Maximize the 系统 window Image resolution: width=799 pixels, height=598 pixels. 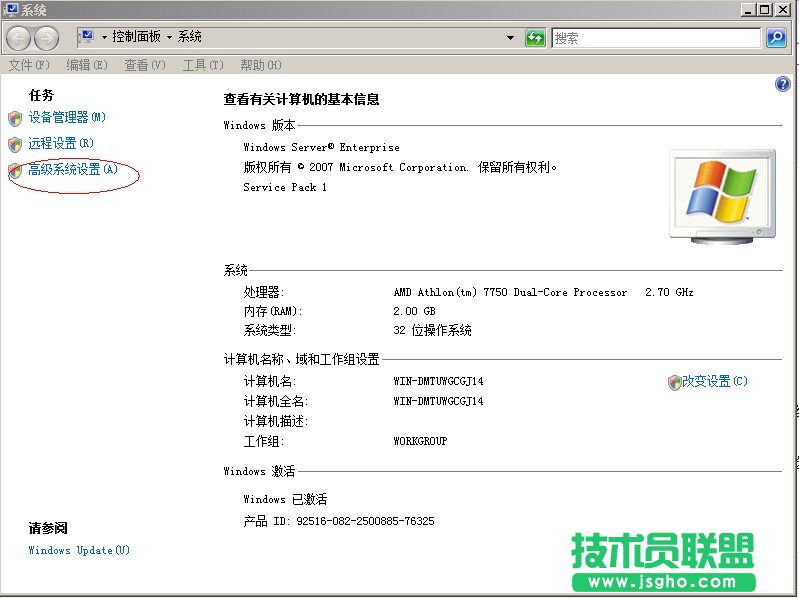coord(765,9)
